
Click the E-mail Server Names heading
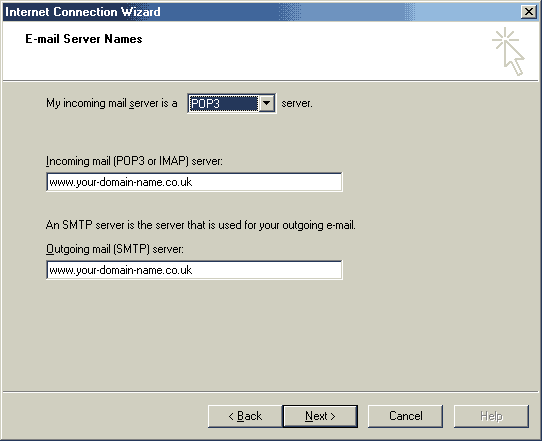pos(84,39)
